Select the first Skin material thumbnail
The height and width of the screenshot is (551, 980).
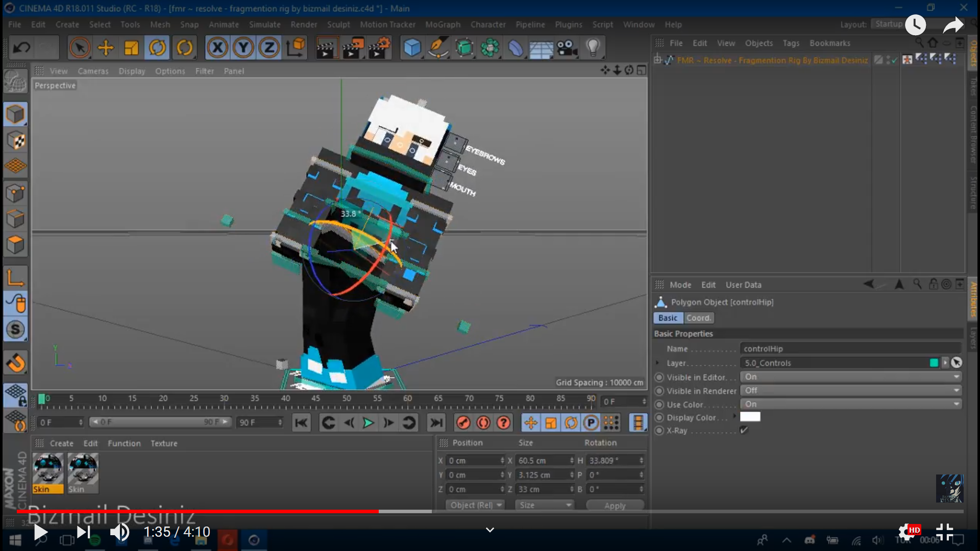(x=48, y=473)
